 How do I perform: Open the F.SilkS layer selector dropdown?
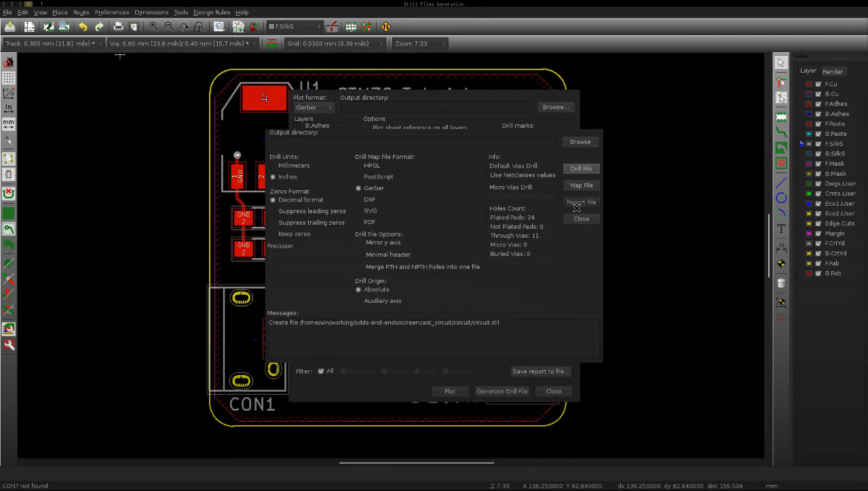[x=294, y=27]
